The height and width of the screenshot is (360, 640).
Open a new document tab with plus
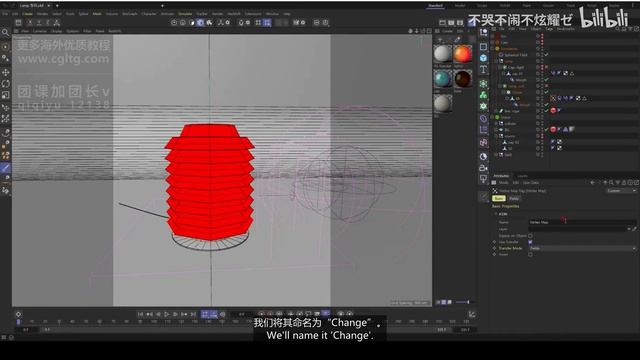click(x=57, y=6)
